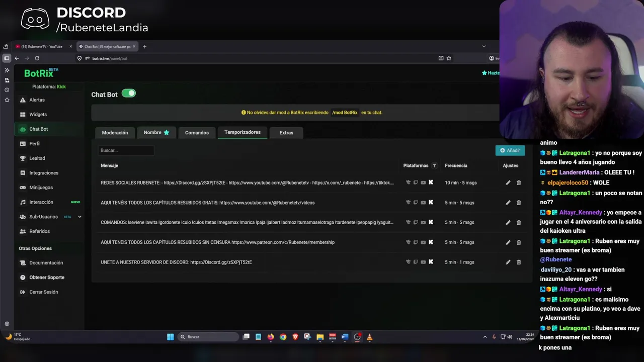Delete the UNETE A NUESTRO SERVIDOR timer
The height and width of the screenshot is (362, 644).
point(519,262)
